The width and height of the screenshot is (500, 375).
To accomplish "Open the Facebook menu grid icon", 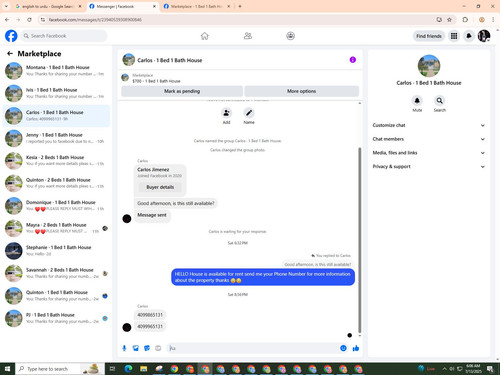I will coord(454,36).
